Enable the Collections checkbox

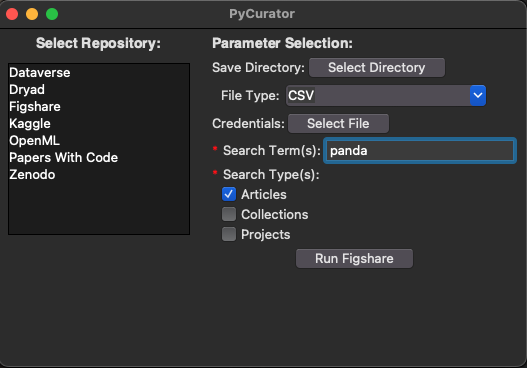point(229,214)
